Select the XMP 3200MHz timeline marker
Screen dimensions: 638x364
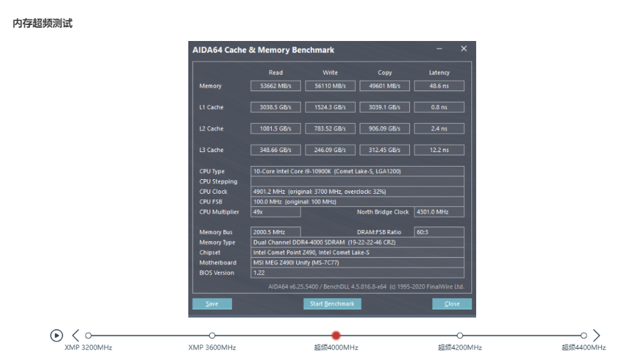pyautogui.click(x=88, y=336)
